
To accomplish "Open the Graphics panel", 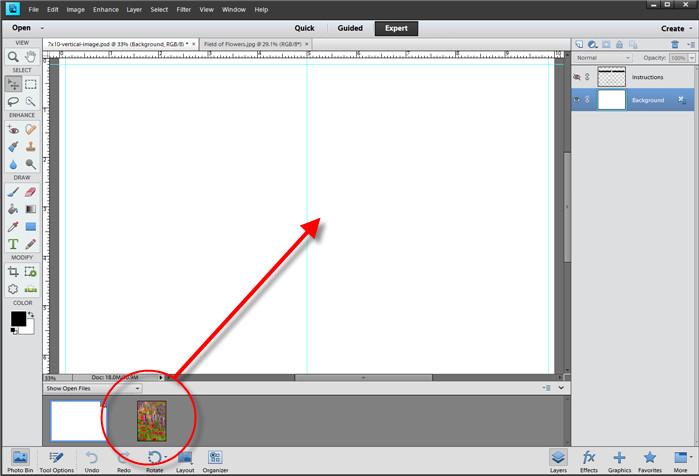I will (x=619, y=461).
